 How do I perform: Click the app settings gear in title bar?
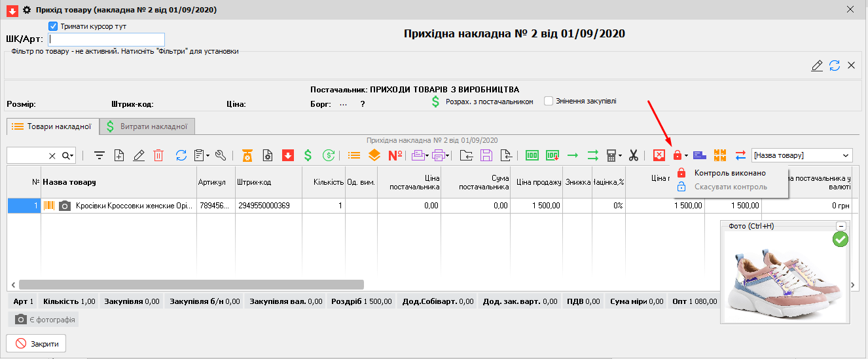[x=27, y=10]
